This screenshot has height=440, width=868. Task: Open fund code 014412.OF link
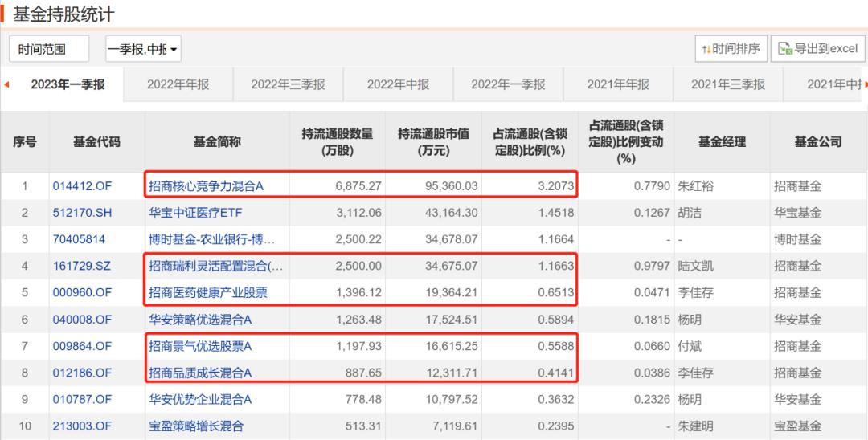pyautogui.click(x=82, y=186)
